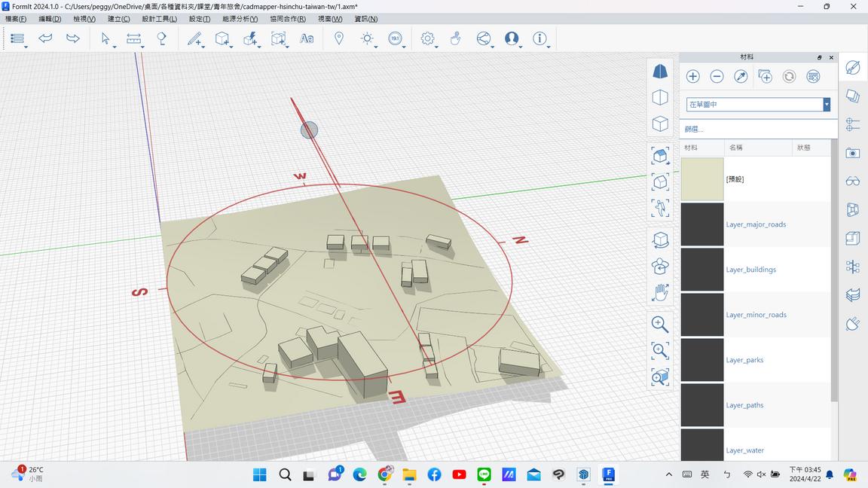Image resolution: width=868 pixels, height=488 pixels.
Task: Open the text label (Aa) tool
Action: pos(307,38)
